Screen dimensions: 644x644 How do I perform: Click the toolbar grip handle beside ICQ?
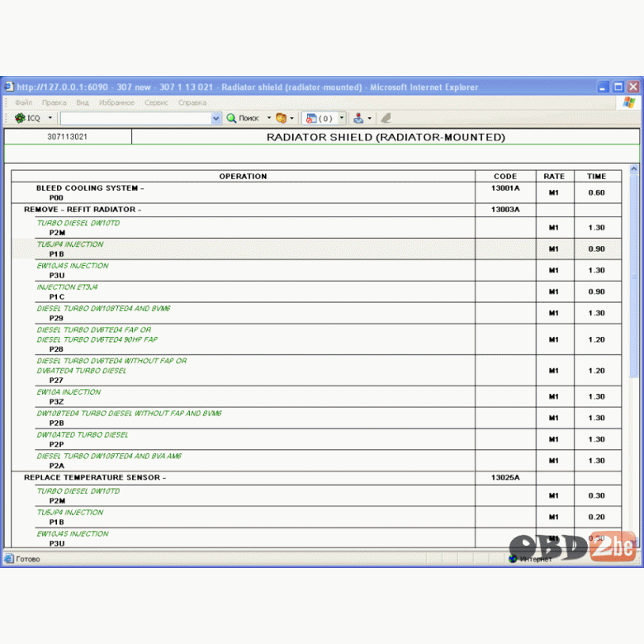coord(7,118)
